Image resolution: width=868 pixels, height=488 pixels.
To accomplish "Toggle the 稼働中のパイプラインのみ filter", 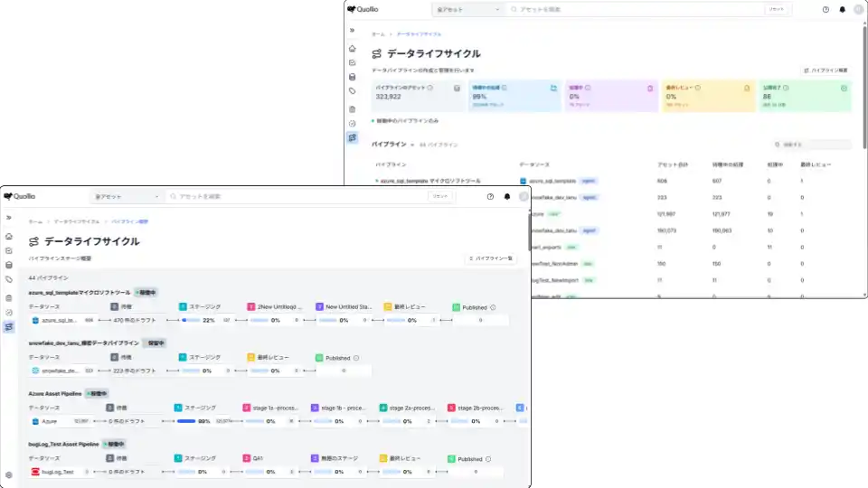I will pos(406,120).
